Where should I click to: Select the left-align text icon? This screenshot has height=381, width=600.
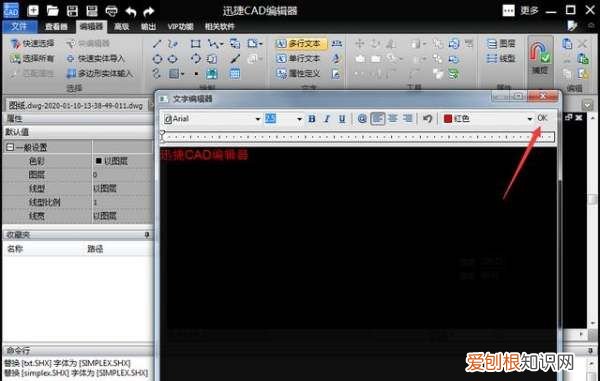[x=377, y=119]
